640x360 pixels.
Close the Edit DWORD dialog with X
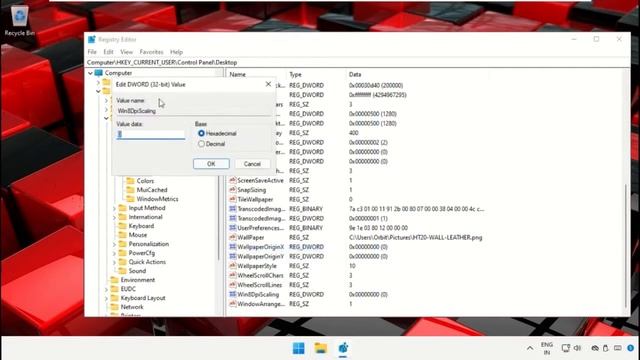tap(268, 84)
